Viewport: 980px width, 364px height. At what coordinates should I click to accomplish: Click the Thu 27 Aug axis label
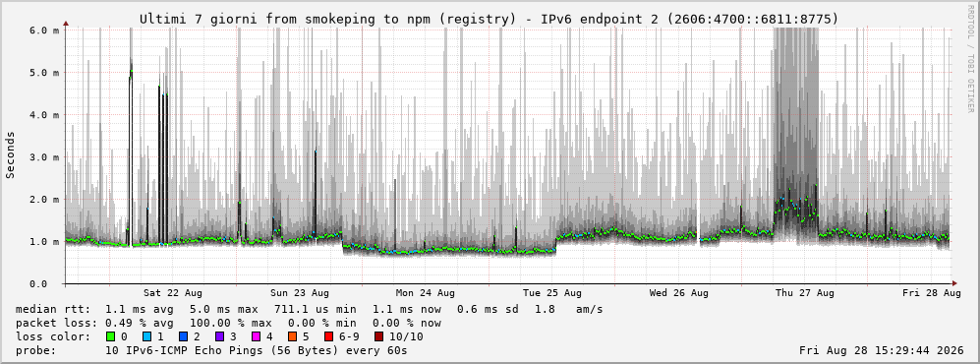805,293
